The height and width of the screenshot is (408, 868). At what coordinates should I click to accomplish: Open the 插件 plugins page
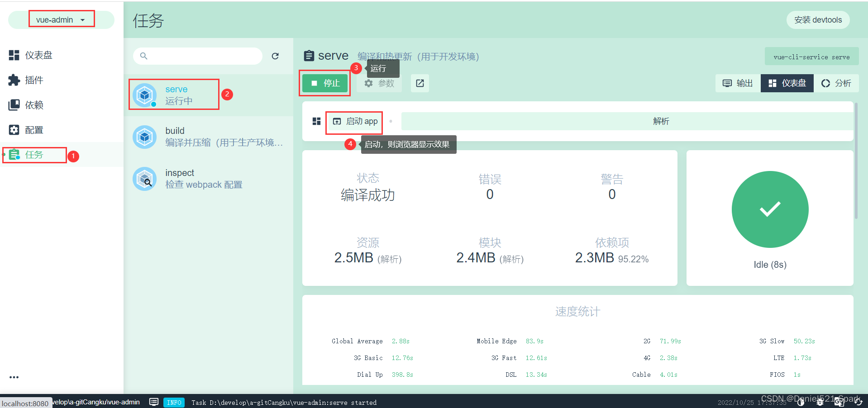pos(62,80)
